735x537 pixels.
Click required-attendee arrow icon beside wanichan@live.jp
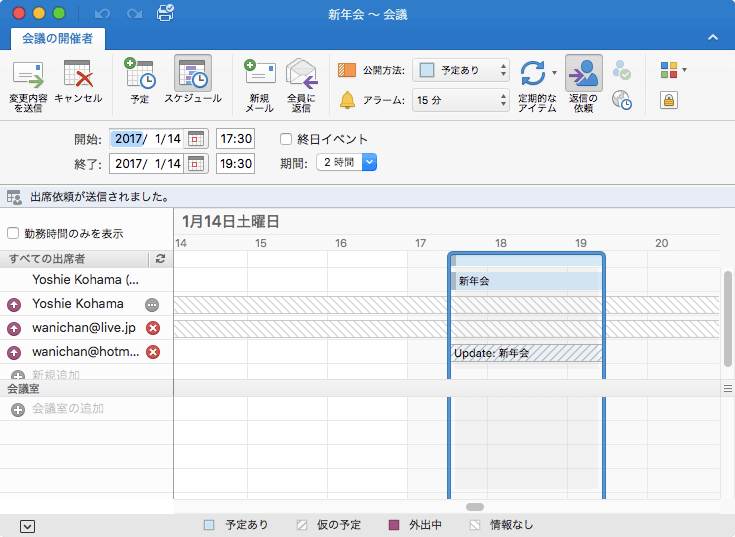click(x=14, y=329)
